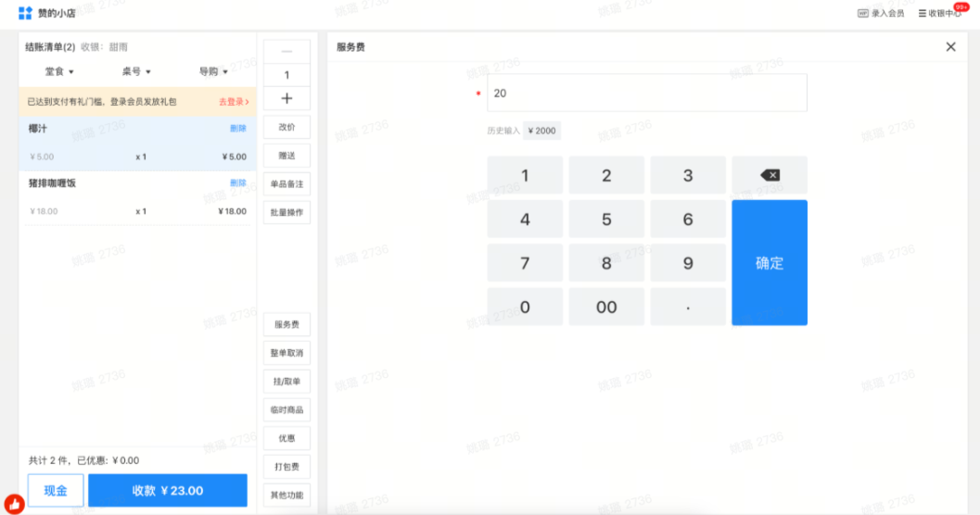
Task: Tap keypad digit 8
Action: pyautogui.click(x=606, y=263)
